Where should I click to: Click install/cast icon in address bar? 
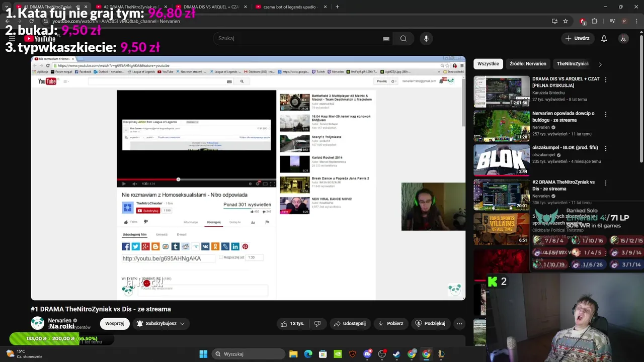(554, 21)
